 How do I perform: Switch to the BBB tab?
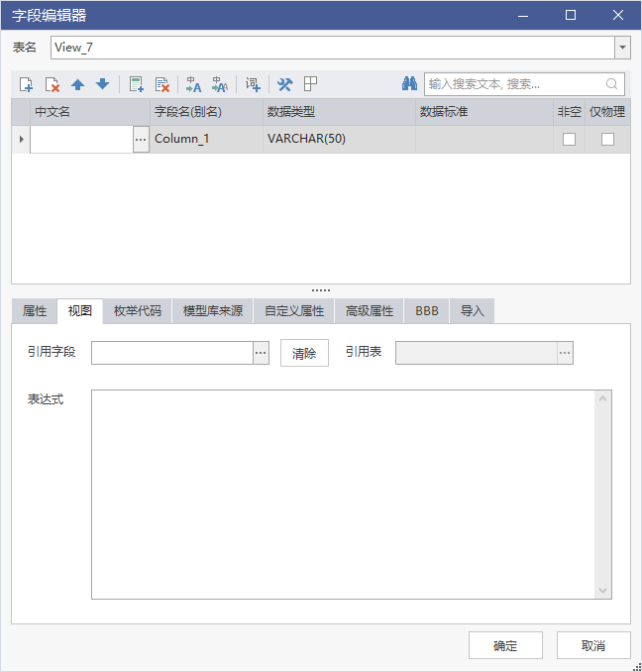click(427, 310)
